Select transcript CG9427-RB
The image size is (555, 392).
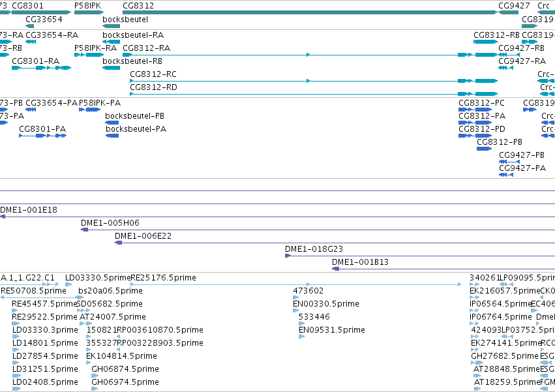(509, 55)
